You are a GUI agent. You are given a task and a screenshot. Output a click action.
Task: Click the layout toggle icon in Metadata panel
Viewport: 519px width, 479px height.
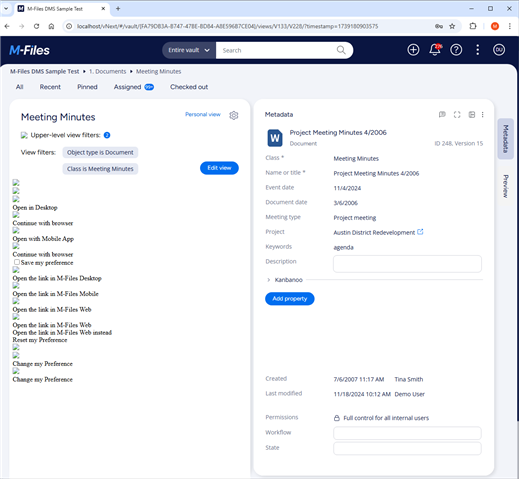pyautogui.click(x=472, y=115)
